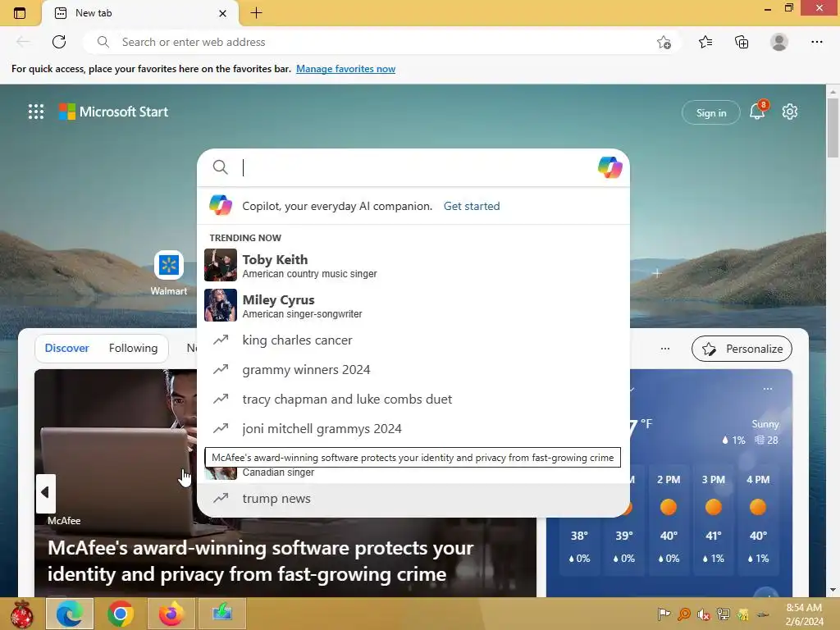Open the download app icon on taskbar
Viewport: 840px width, 630px height.
221,614
